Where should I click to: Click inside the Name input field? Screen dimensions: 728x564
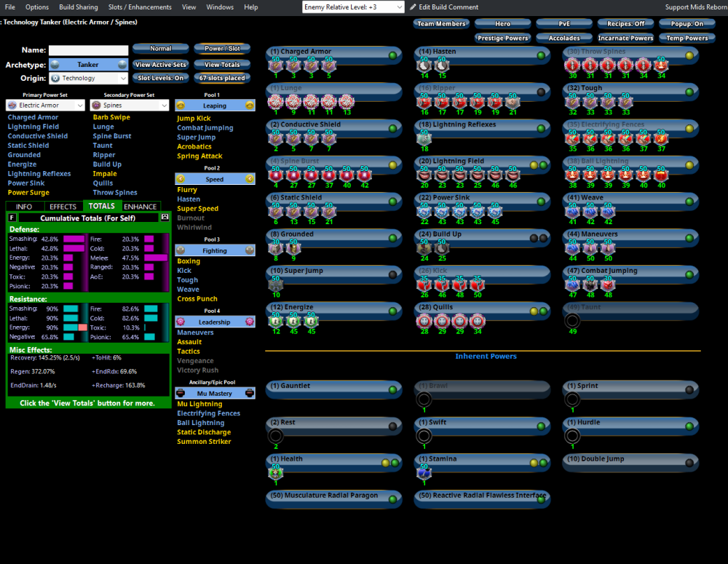tap(87, 49)
